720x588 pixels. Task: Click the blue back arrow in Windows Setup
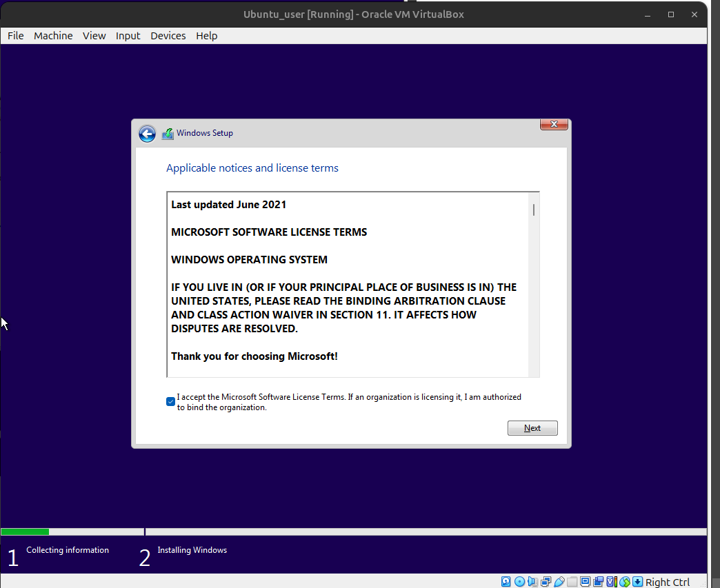point(147,134)
